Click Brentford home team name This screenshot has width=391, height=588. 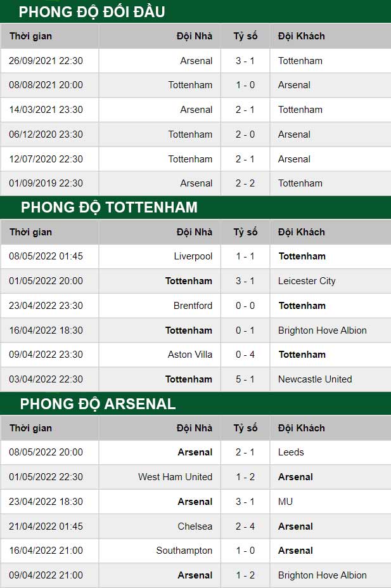193,306
